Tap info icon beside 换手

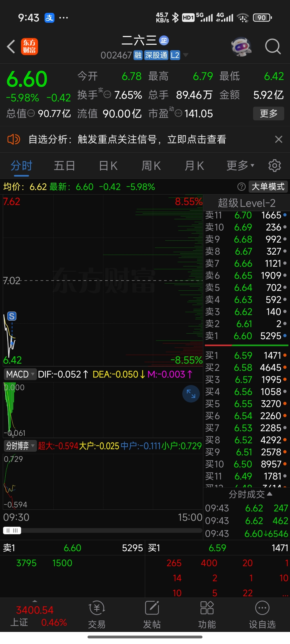click(x=107, y=95)
